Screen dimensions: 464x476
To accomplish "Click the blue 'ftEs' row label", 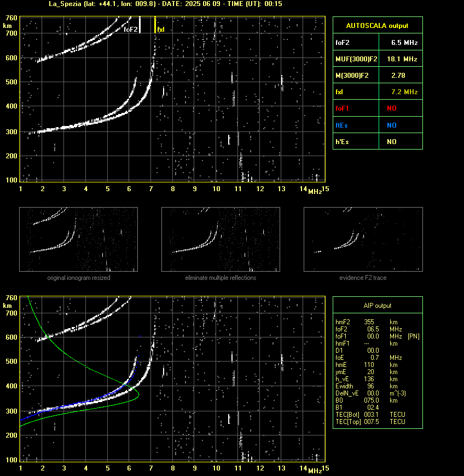I will point(341,125).
